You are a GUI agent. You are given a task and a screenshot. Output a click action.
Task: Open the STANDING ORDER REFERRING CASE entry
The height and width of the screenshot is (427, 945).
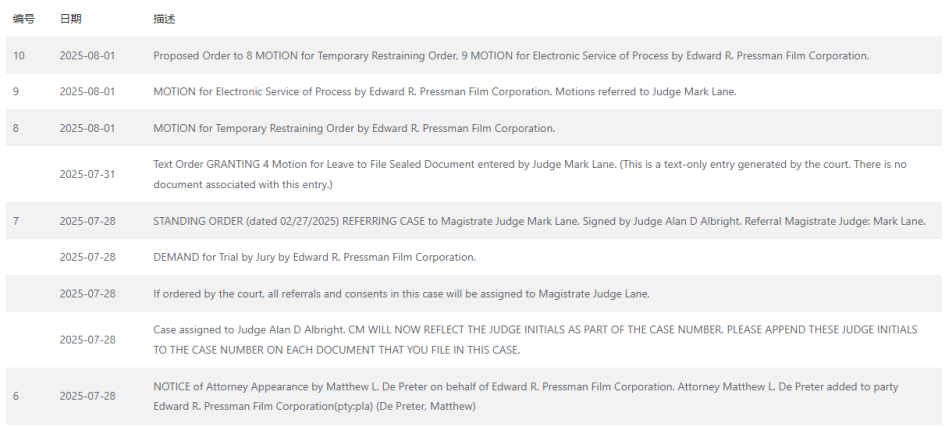pos(539,221)
